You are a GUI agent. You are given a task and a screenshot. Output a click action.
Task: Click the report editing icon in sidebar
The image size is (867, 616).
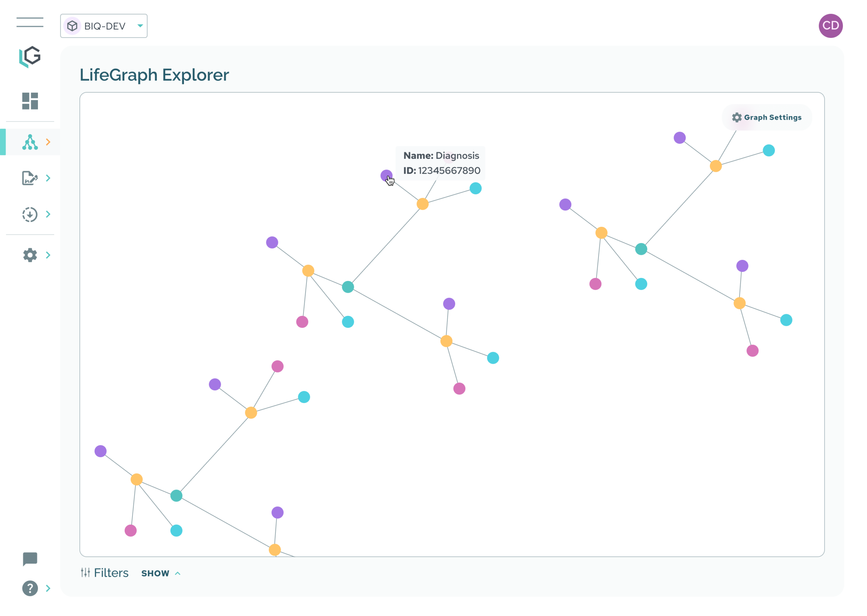click(x=30, y=177)
